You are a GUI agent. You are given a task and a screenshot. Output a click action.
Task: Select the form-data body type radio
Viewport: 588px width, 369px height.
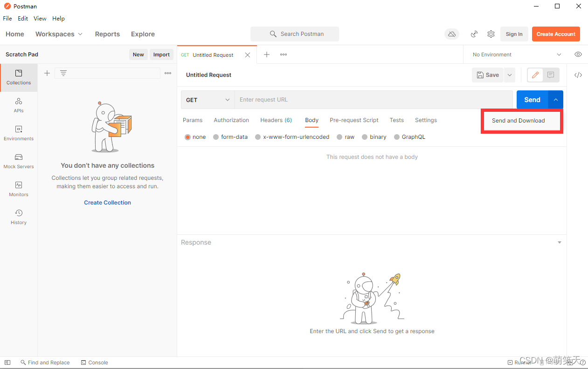click(216, 137)
